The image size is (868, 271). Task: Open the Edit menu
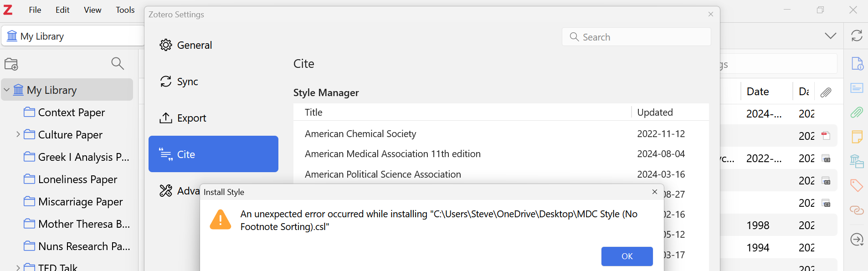click(62, 10)
